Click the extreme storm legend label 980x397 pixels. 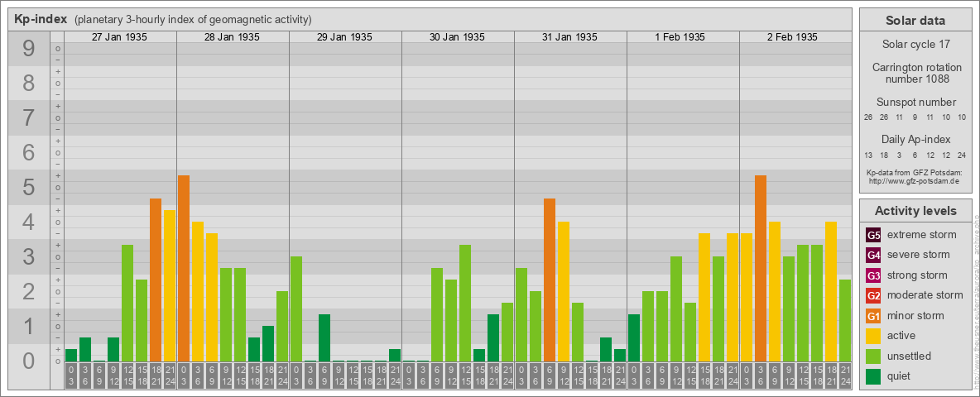point(921,235)
